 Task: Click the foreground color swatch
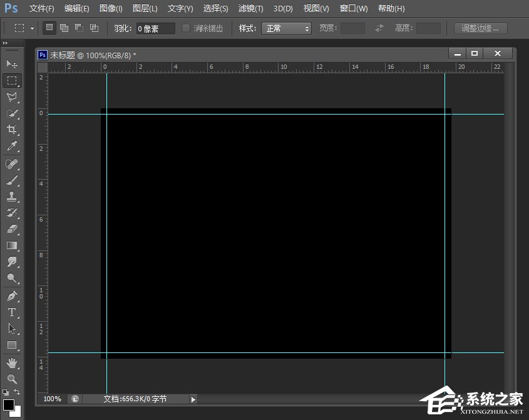click(x=9, y=405)
